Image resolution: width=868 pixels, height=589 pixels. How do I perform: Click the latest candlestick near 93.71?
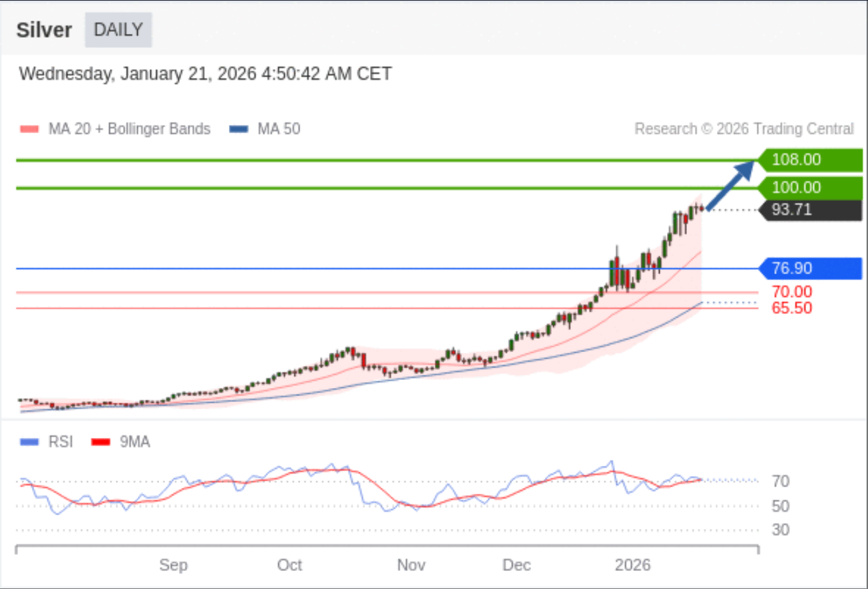click(701, 209)
